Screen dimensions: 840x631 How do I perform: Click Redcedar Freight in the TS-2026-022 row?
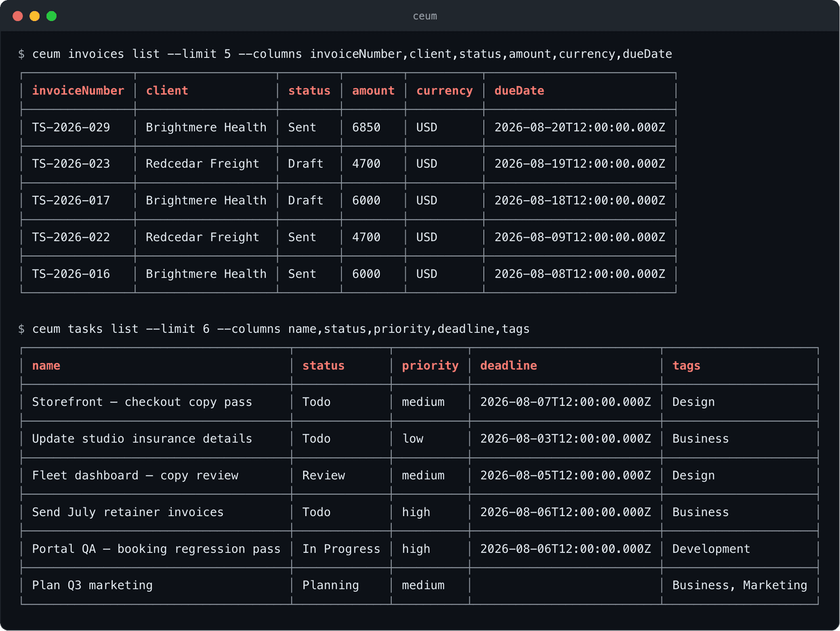(202, 237)
